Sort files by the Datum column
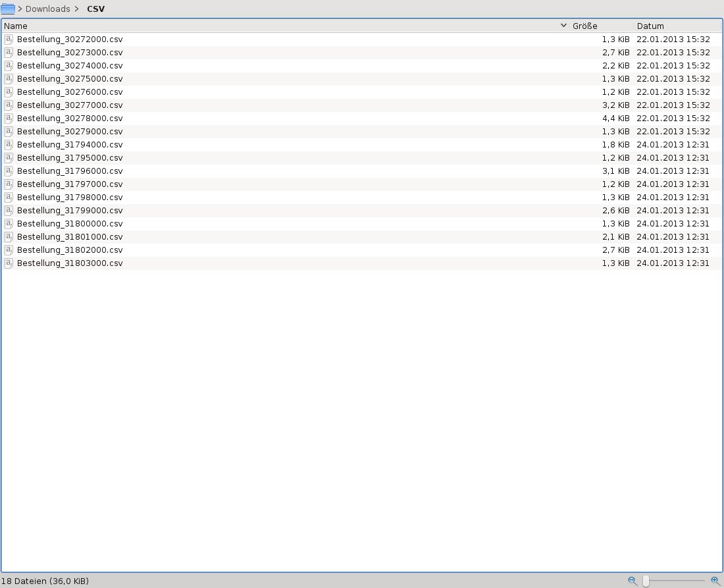The height and width of the screenshot is (588, 724). pos(650,26)
